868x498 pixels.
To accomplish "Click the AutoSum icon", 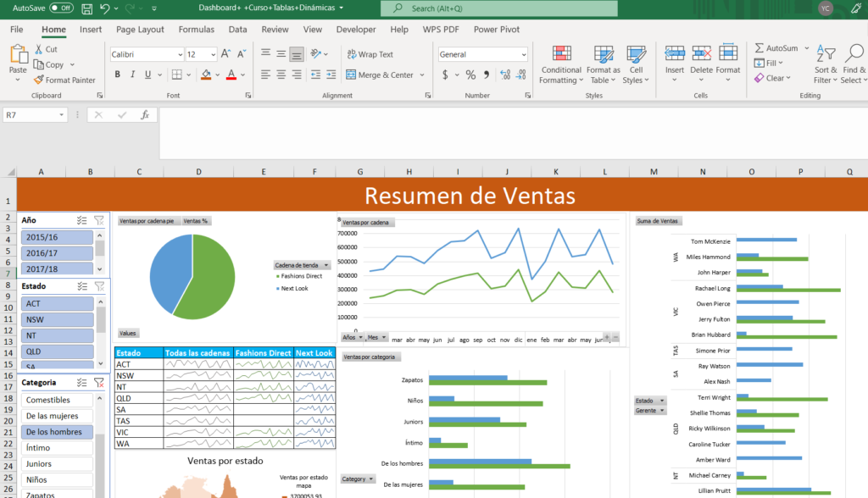I will (x=759, y=48).
